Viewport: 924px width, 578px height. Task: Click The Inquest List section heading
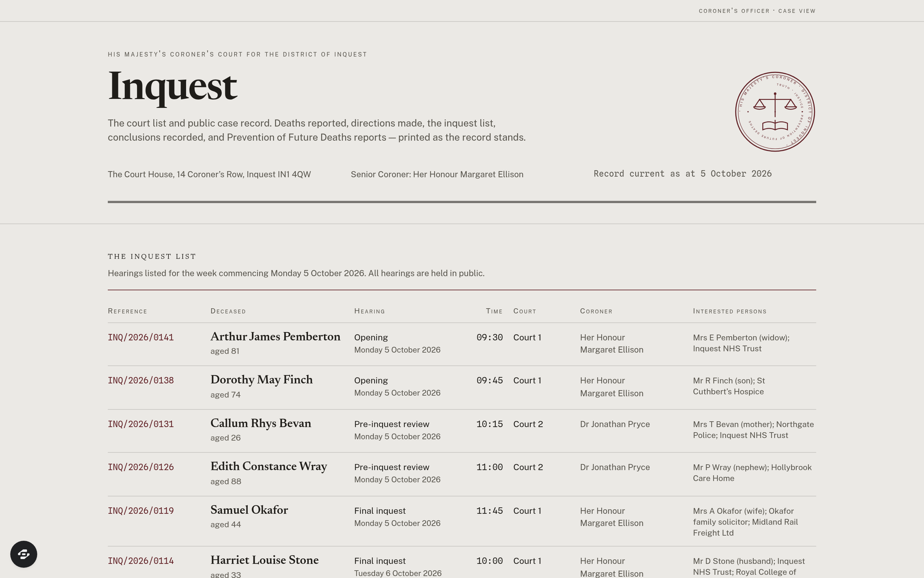tap(151, 256)
